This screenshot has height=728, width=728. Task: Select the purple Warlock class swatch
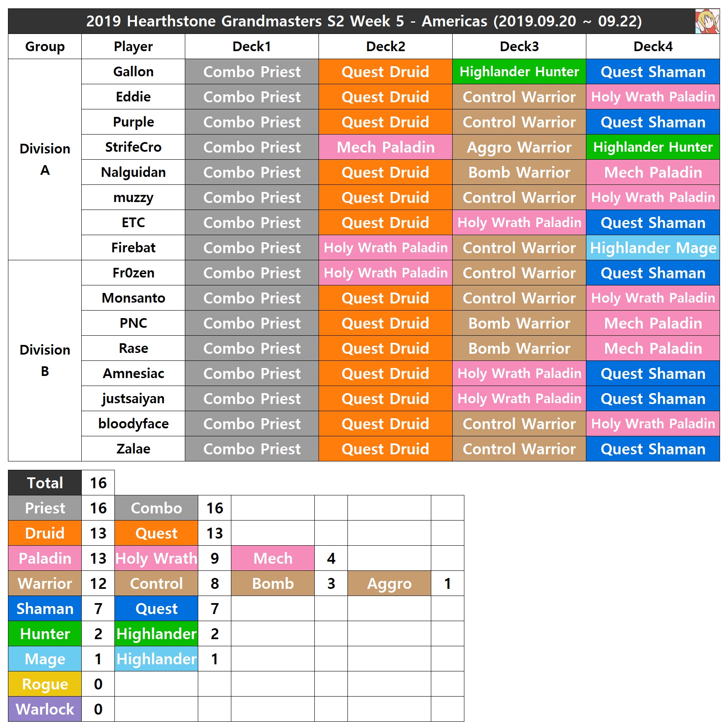point(45,709)
